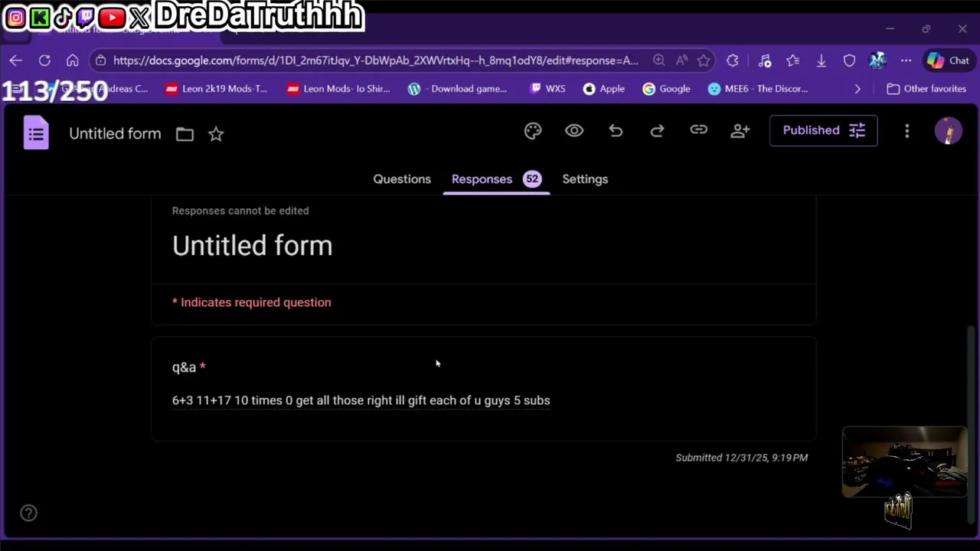Switch to the Questions tab
The height and width of the screenshot is (551, 980).
point(402,179)
